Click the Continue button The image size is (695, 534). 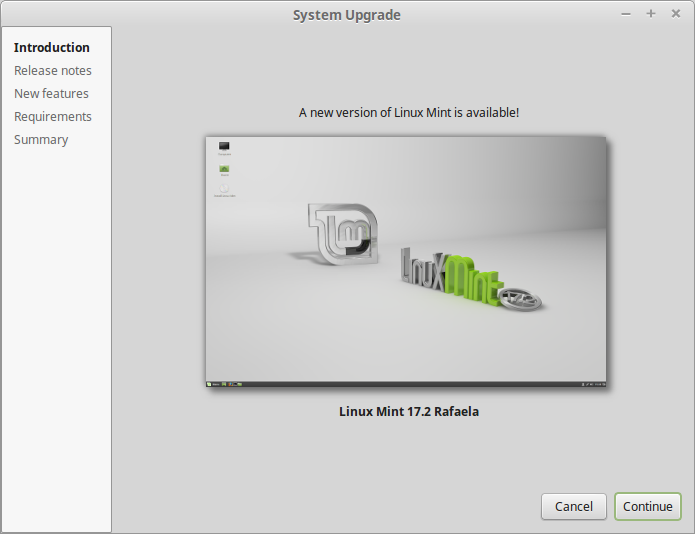(648, 507)
